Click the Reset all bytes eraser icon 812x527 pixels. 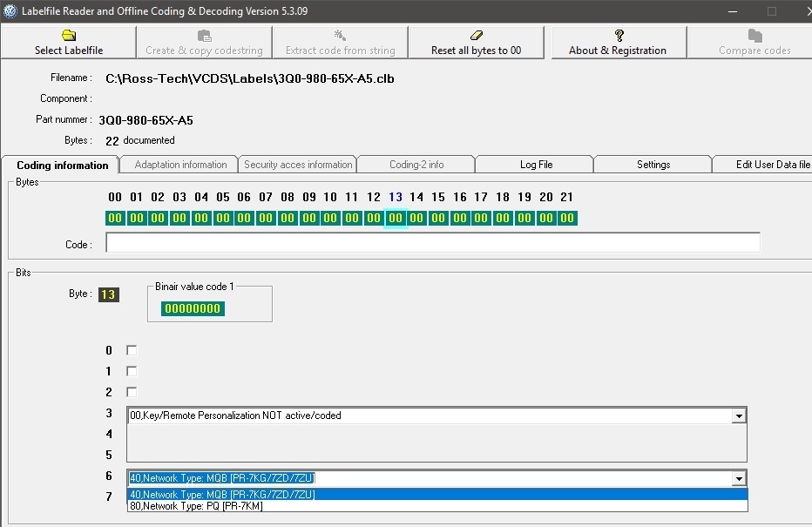pos(477,35)
